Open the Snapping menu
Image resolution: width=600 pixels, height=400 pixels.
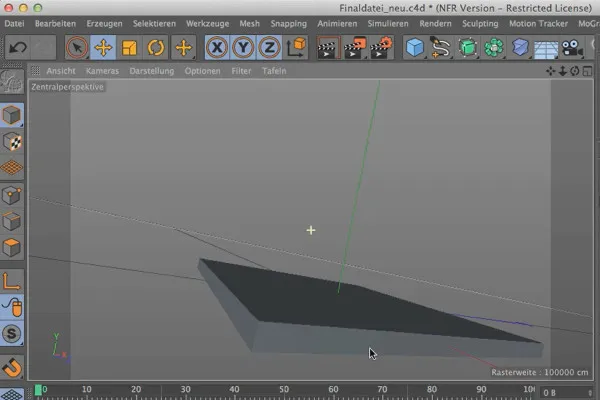click(289, 24)
